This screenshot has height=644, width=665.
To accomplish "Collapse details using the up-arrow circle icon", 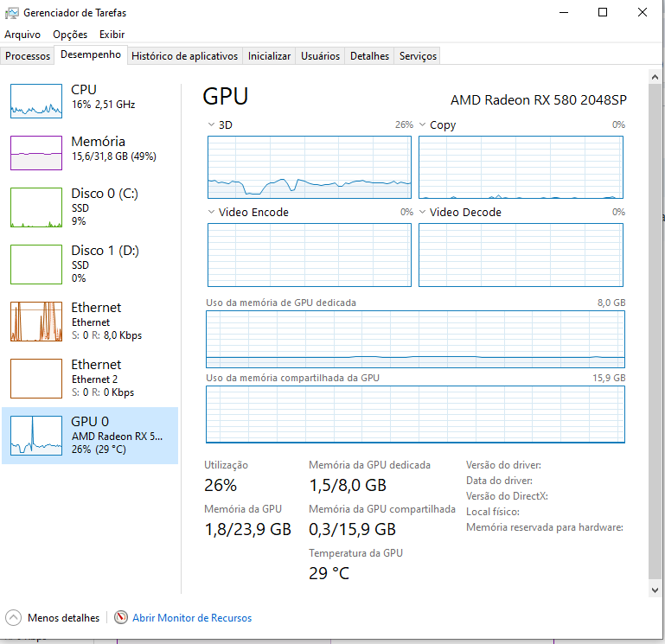I will click(13, 618).
